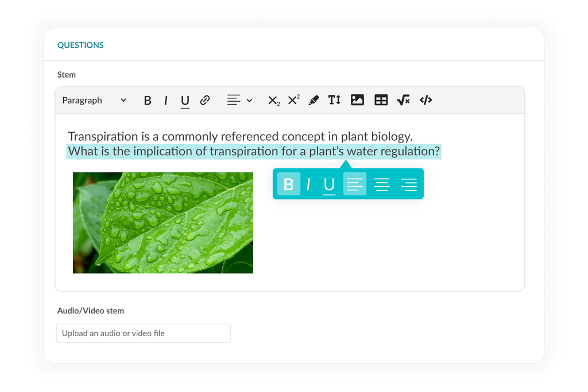588x392 pixels.
Task: Insert an image using the picture icon
Action: pyautogui.click(x=357, y=100)
